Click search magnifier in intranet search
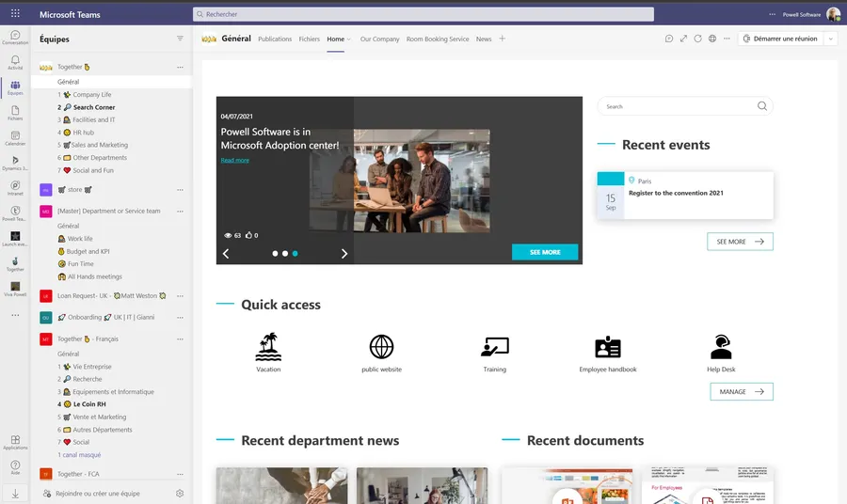Screen dimensions: 847x504 point(762,105)
